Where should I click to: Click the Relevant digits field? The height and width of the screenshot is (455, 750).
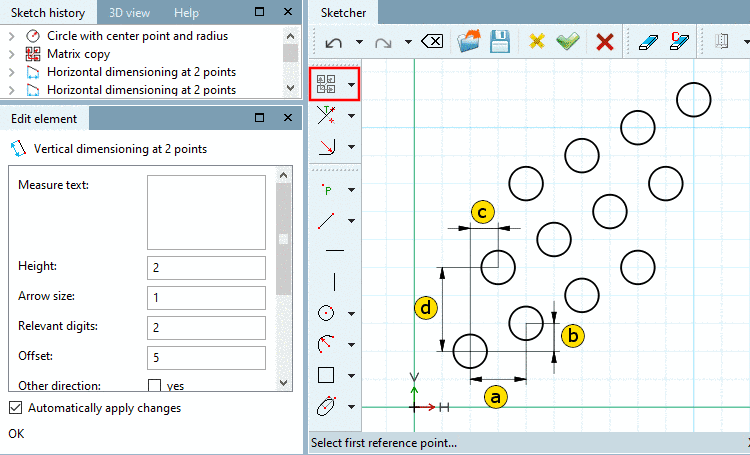tap(206, 327)
